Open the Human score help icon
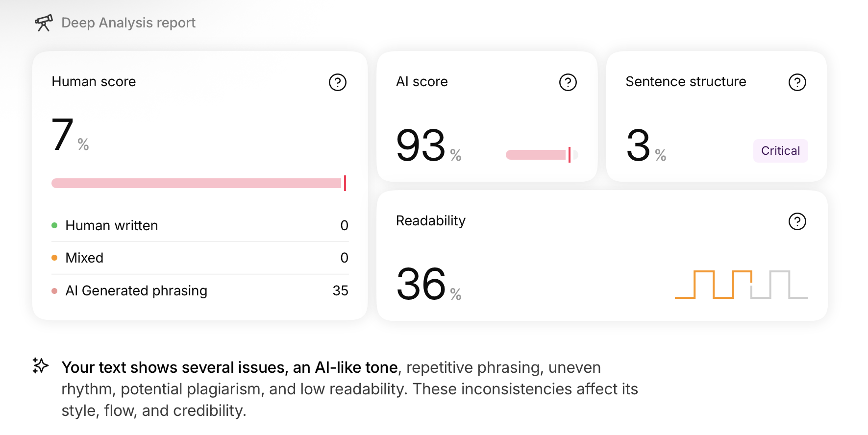868x435 pixels. coord(337,82)
